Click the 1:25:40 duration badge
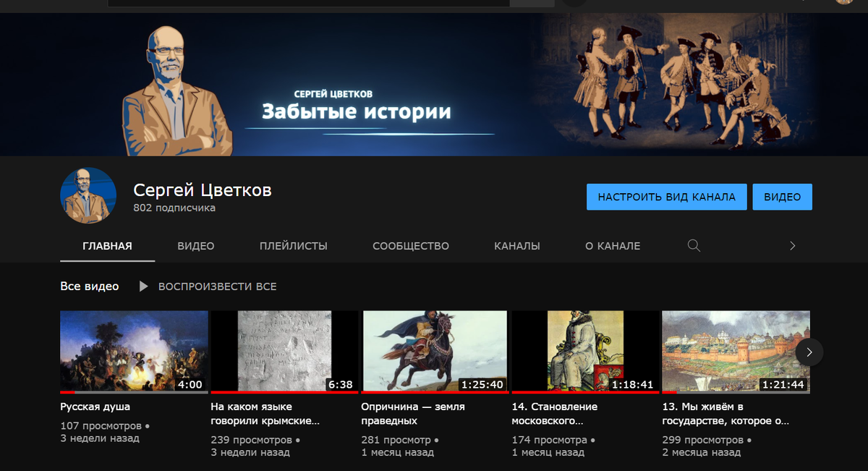The image size is (868, 471). tap(482, 384)
